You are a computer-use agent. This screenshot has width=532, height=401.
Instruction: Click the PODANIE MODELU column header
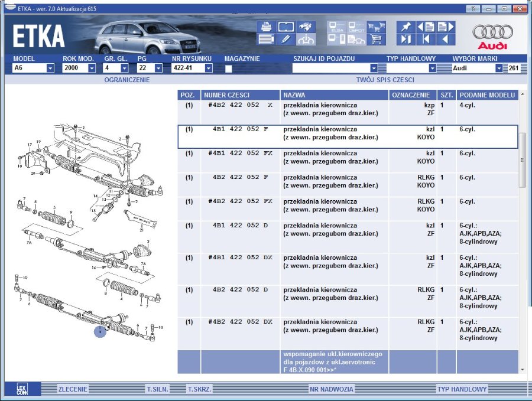pyautogui.click(x=487, y=95)
